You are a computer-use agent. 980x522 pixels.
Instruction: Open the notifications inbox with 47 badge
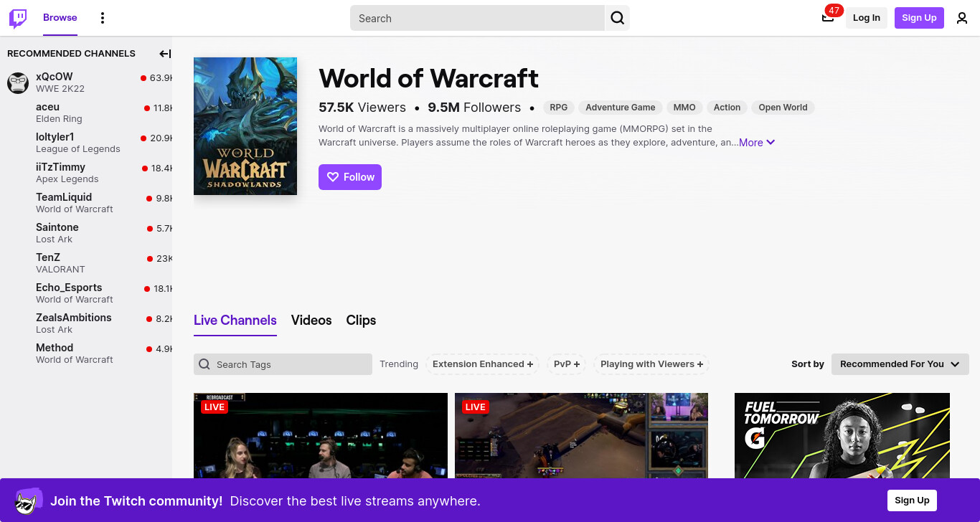[829, 16]
